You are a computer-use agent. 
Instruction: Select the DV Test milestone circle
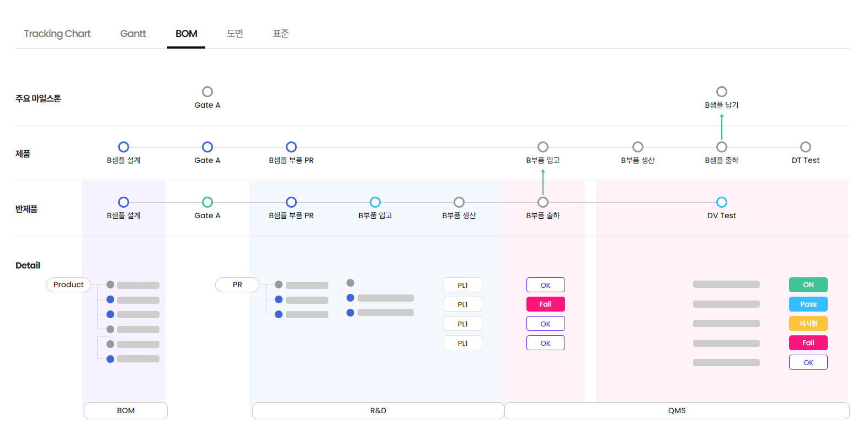pos(721,202)
